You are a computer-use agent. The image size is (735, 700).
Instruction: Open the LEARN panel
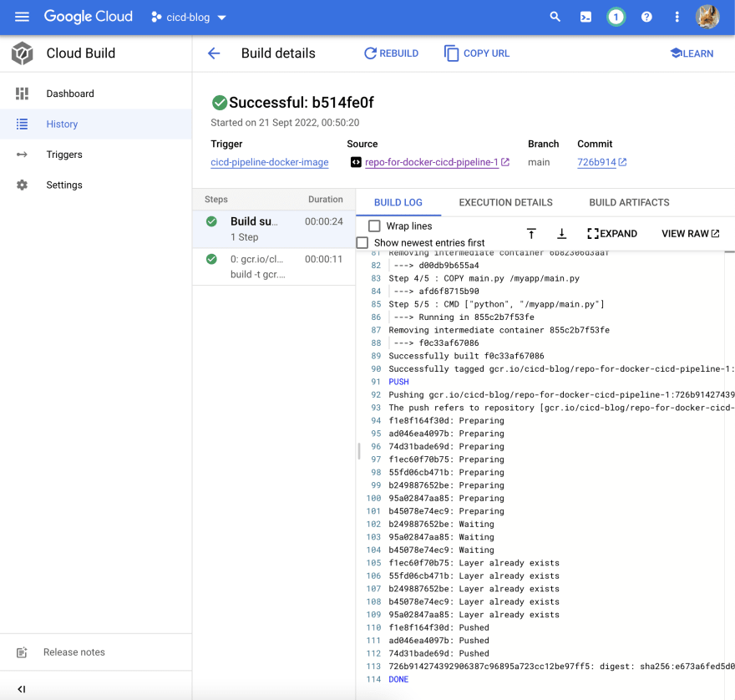point(692,53)
